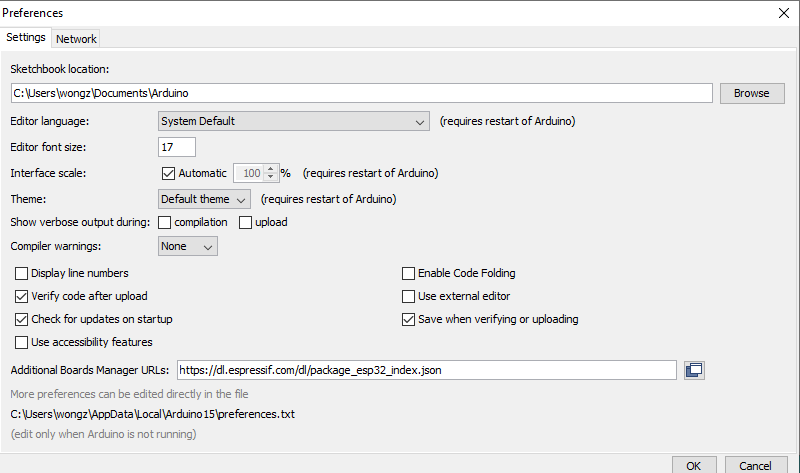The height and width of the screenshot is (473, 800).
Task: Open the Additional Boards Manager URLs editor window icon
Action: (694, 370)
